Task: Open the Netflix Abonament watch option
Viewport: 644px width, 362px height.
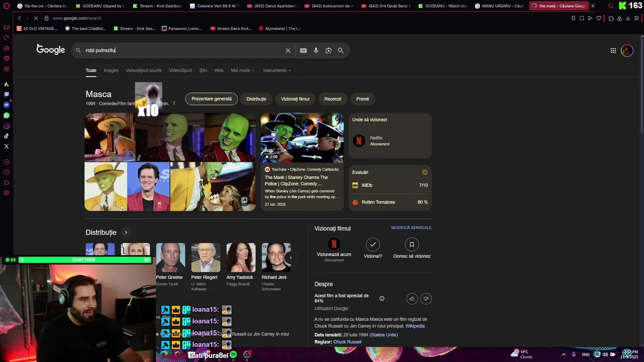Action: pos(390,141)
